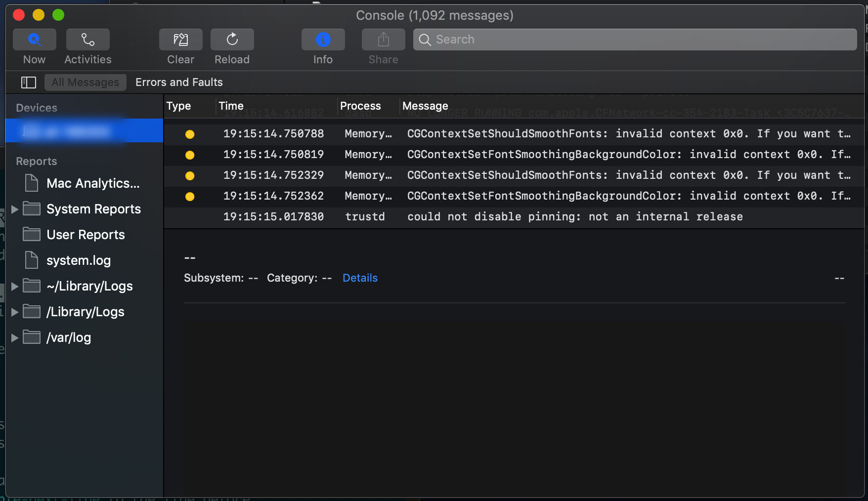The image size is (868, 501).
Task: Click the Mac Analytics document icon
Action: (x=32, y=183)
